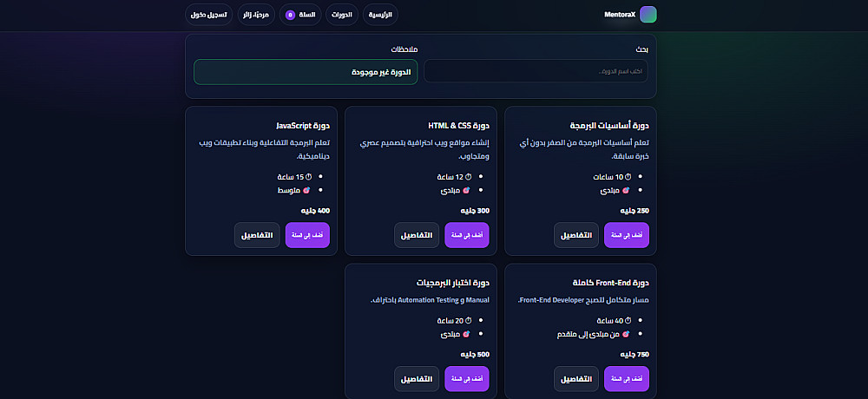Image resolution: width=868 pixels, height=399 pixels.
Task: Click the الدورة غير موجودة notes box
Action: click(x=306, y=72)
